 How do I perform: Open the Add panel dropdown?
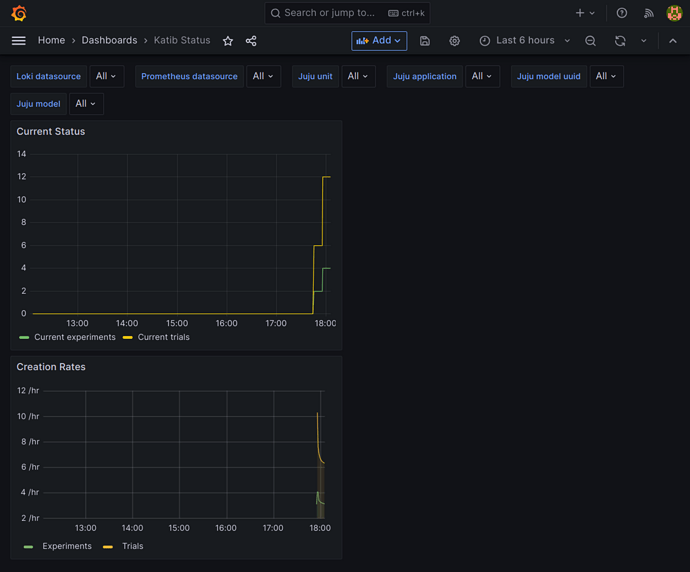pyautogui.click(x=379, y=41)
